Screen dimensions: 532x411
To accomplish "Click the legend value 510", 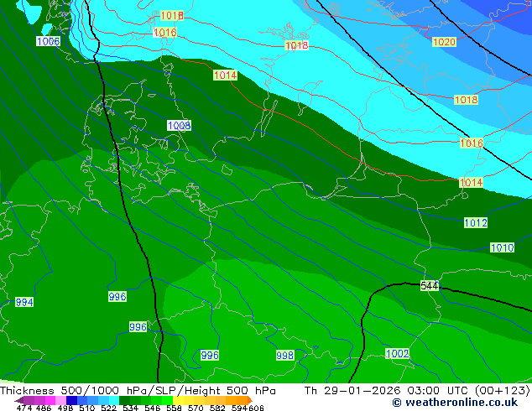I will (87, 408).
